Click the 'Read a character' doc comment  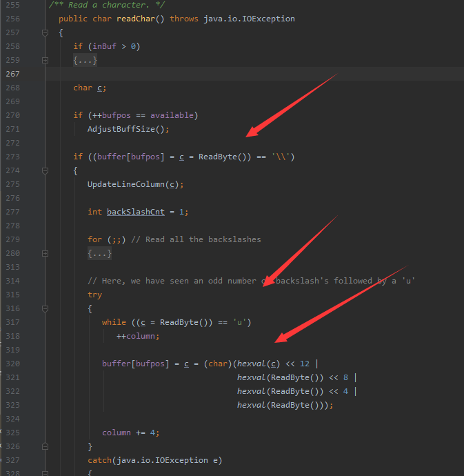[107, 5]
